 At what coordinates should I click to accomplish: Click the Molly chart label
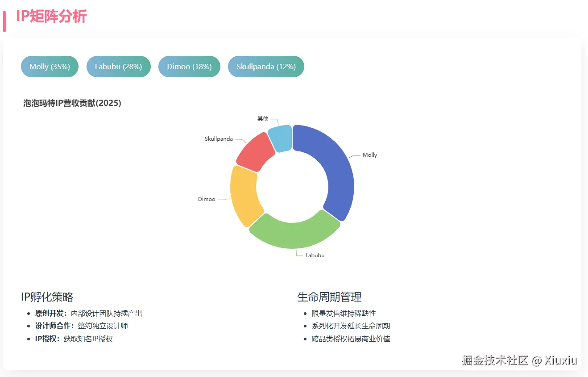coord(370,155)
